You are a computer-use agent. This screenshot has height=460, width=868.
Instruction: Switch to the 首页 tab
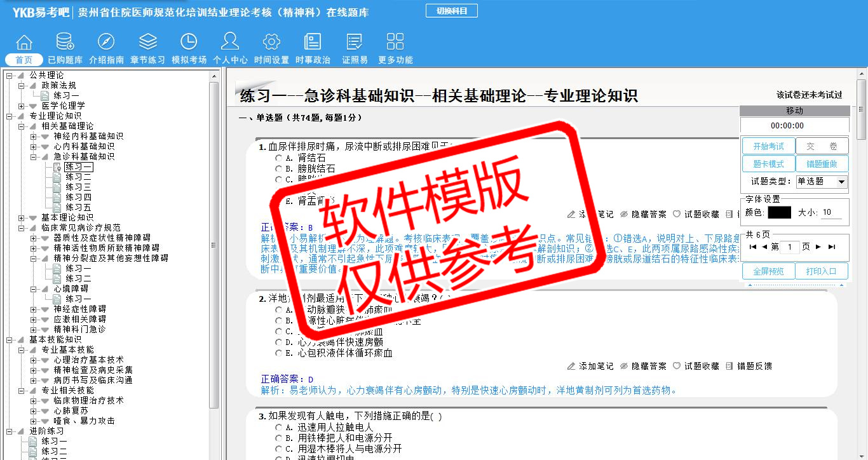click(24, 60)
